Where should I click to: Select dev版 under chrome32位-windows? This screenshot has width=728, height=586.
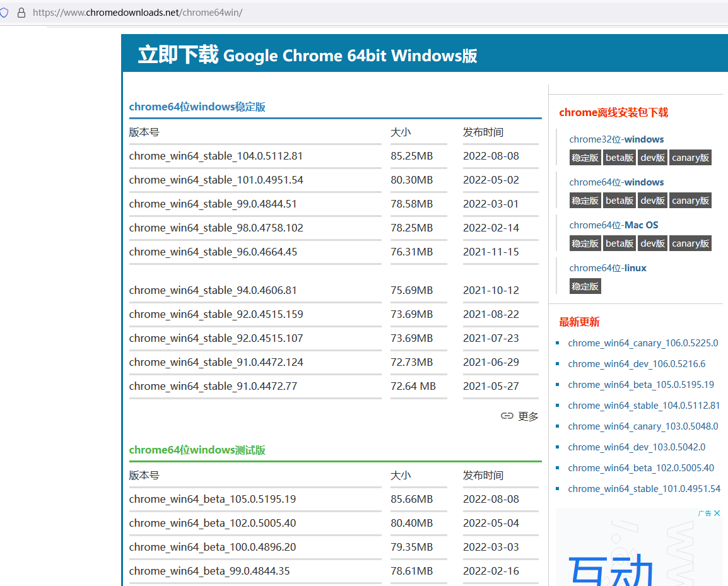(652, 158)
